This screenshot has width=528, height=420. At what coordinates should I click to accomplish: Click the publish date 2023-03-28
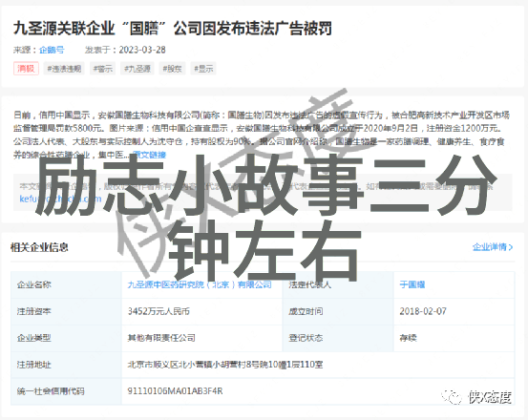[142, 50]
